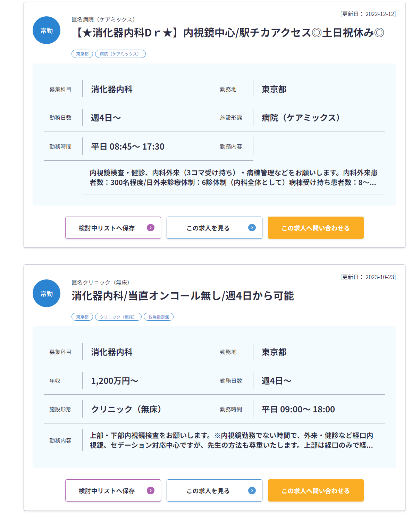420x513 pixels.
Task: Select the クリニック（無床） tag
Action: pos(118,317)
